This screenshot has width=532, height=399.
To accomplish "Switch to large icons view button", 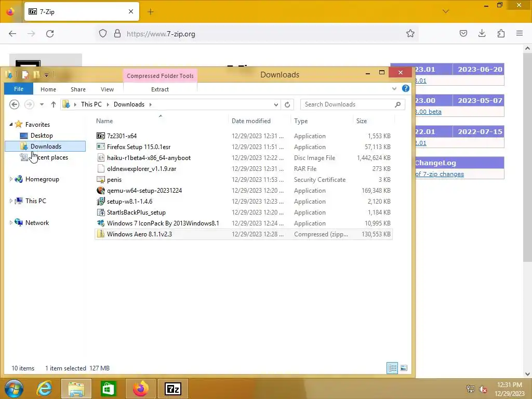I will click(404, 368).
